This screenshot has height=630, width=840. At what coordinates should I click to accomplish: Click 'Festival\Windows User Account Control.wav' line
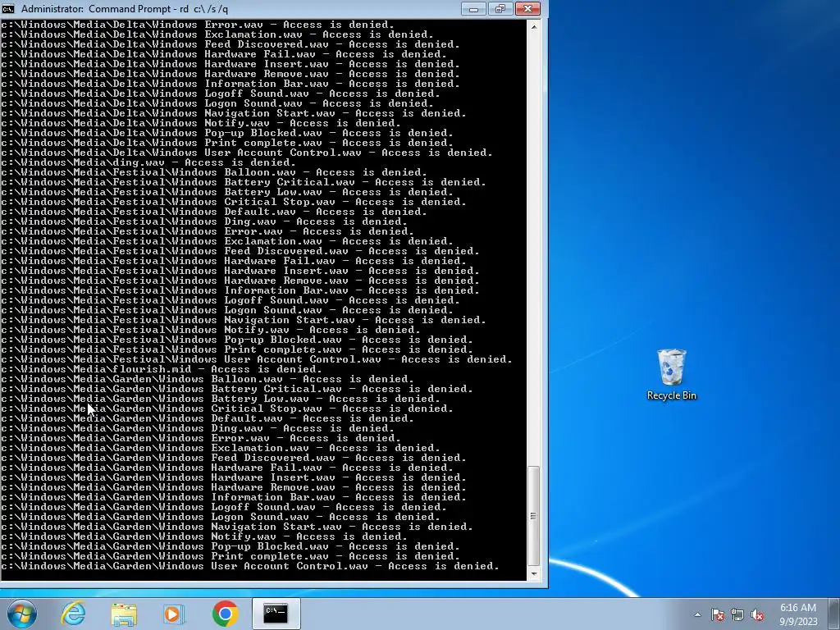pyautogui.click(x=257, y=359)
